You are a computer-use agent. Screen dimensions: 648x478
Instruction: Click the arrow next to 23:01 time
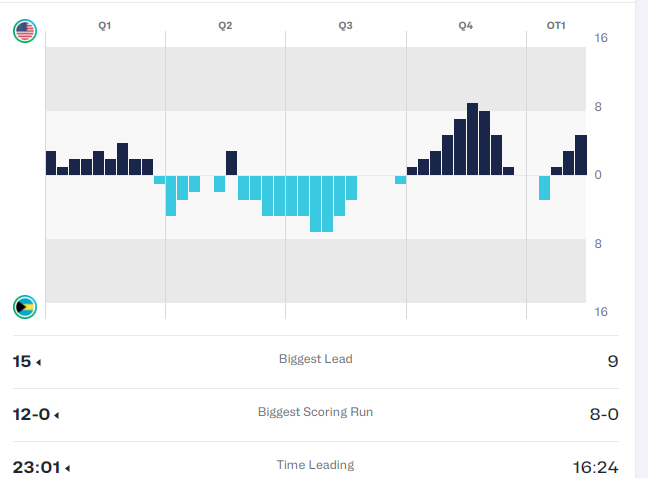pyautogui.click(x=66, y=467)
